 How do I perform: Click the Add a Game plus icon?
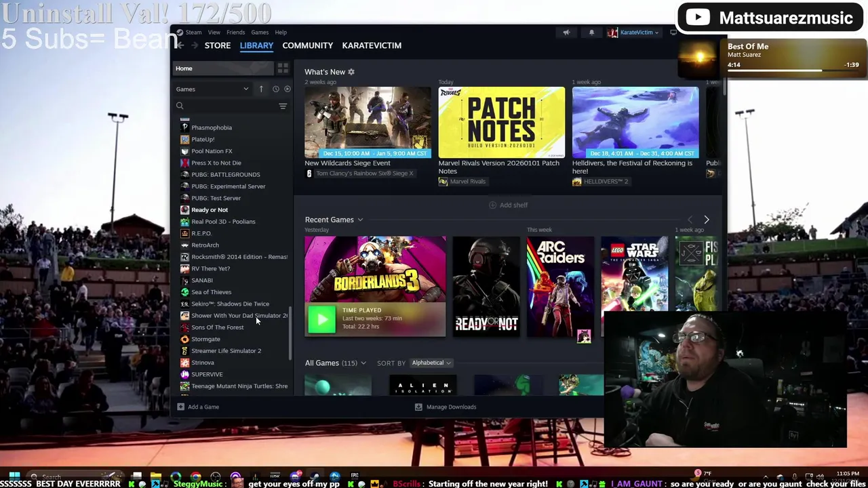tap(180, 407)
